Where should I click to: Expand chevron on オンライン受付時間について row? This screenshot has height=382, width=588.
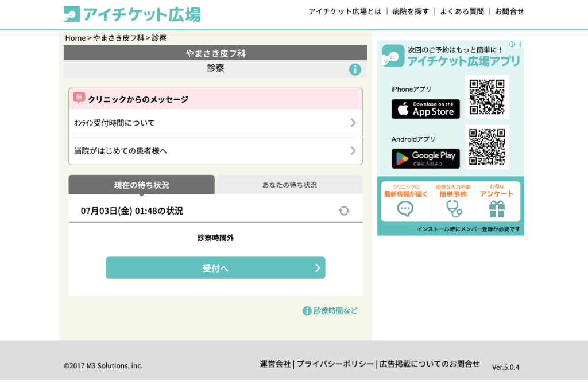pyautogui.click(x=353, y=123)
